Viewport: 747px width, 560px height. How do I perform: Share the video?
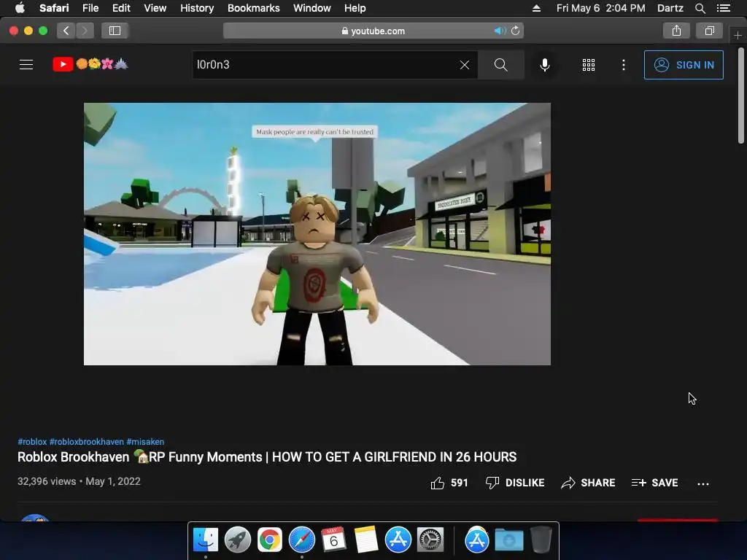[588, 483]
